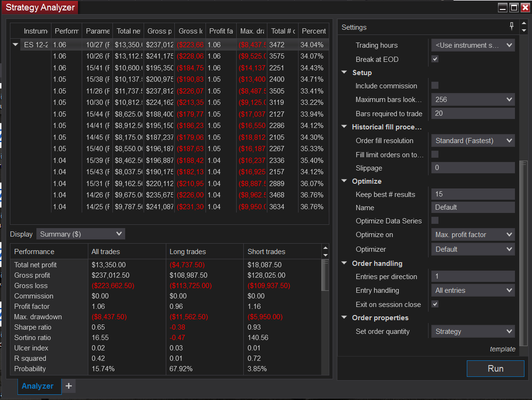Click the Short trades column header
The height and width of the screenshot is (400, 532).
tap(282, 251)
